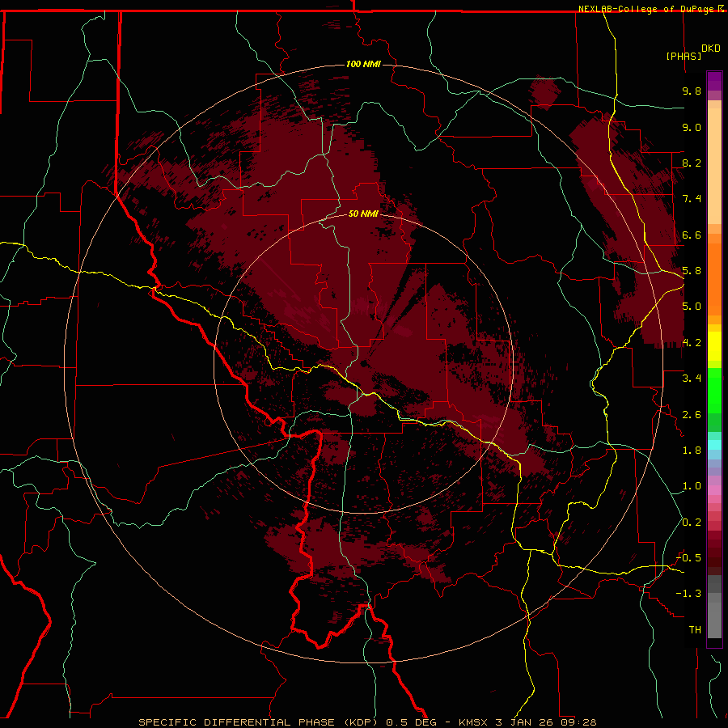Click the 9.8 value on the color scale

click(x=692, y=91)
